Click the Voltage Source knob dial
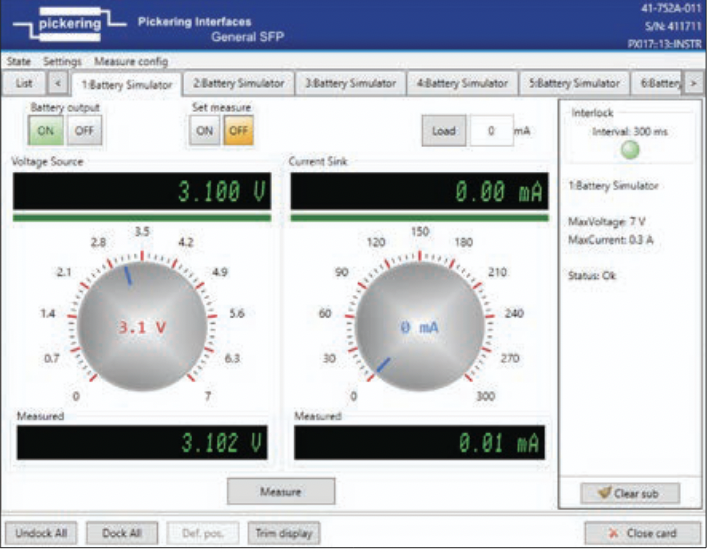Screen dimensions: 708x552 pos(142,326)
